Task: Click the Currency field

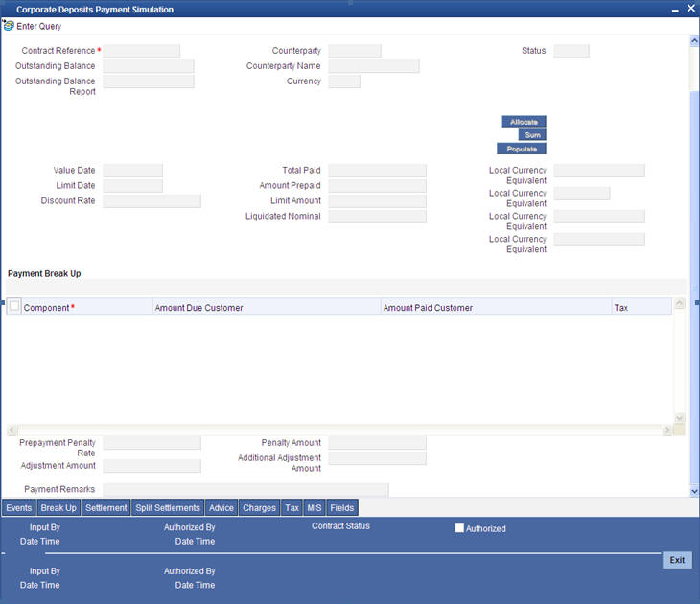Action: click(344, 81)
